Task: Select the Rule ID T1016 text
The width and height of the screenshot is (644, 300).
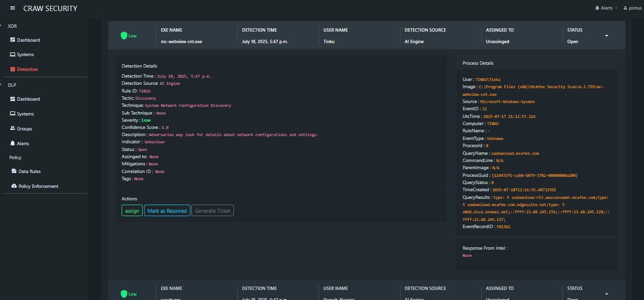Action: click(144, 91)
